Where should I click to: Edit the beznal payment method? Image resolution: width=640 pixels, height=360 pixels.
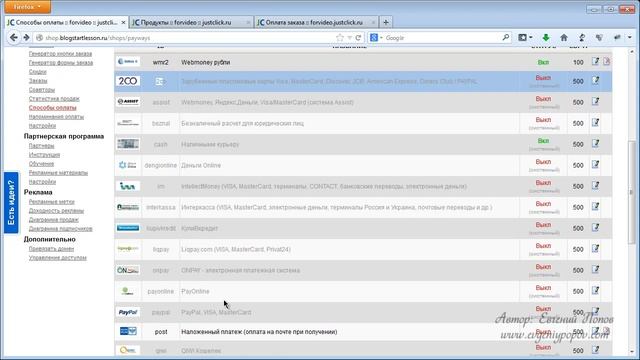pyautogui.click(x=596, y=122)
